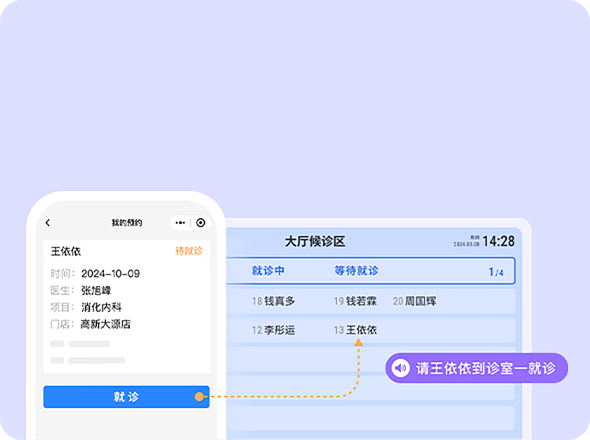590x440 pixels.
Task: Click patient entry 12 李彤运
Action: pyautogui.click(x=274, y=330)
